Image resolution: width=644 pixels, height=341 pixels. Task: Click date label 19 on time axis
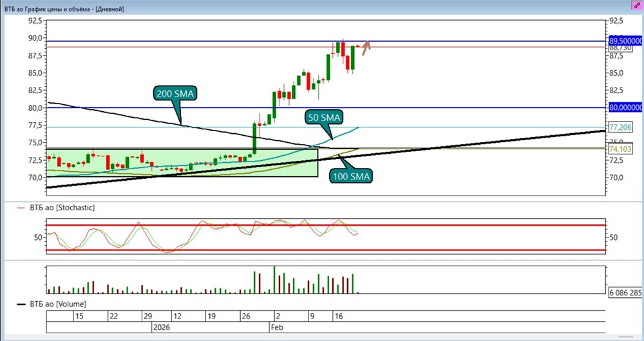211,317
